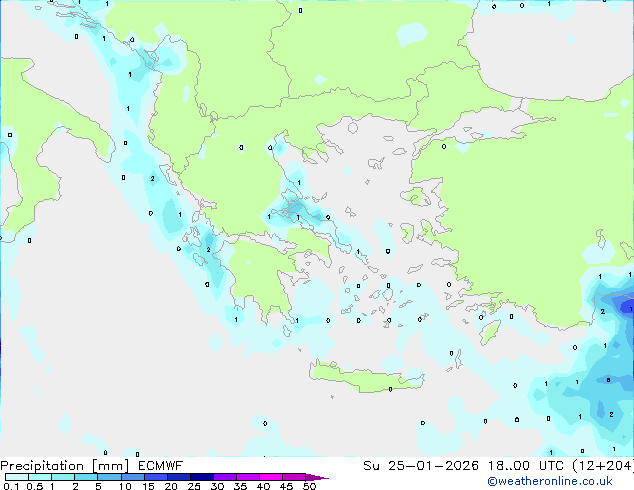Screen dimensions: 634x490
Task: Click the legend value "40"
Action: click(263, 486)
